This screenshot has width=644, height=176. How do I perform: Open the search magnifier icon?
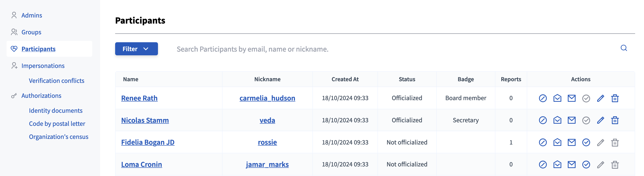point(624,48)
